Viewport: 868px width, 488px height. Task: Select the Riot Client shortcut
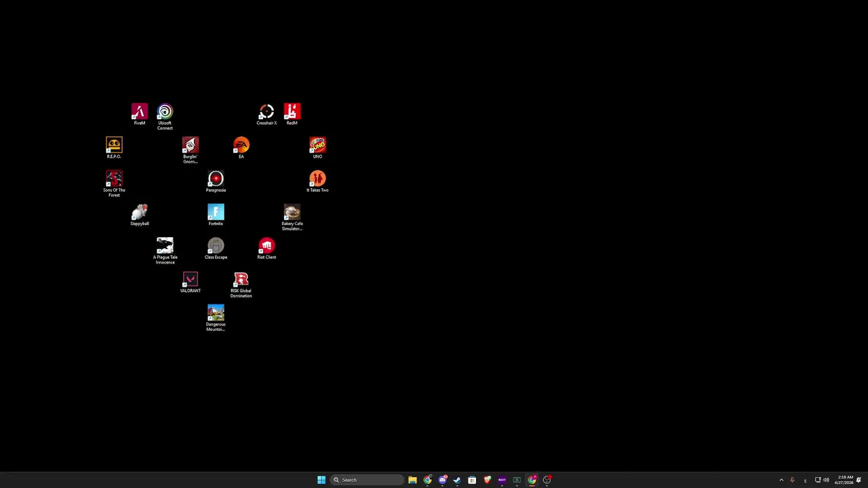267,249
